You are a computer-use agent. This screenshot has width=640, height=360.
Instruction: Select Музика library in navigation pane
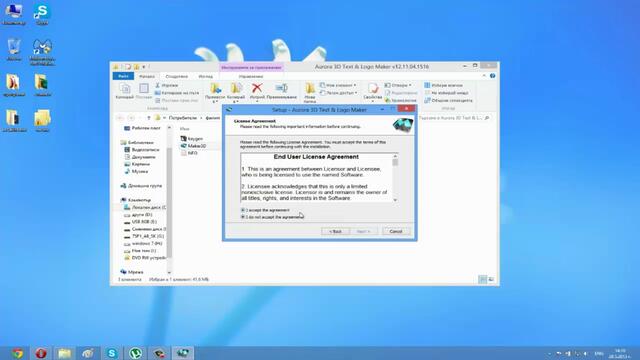136,171
